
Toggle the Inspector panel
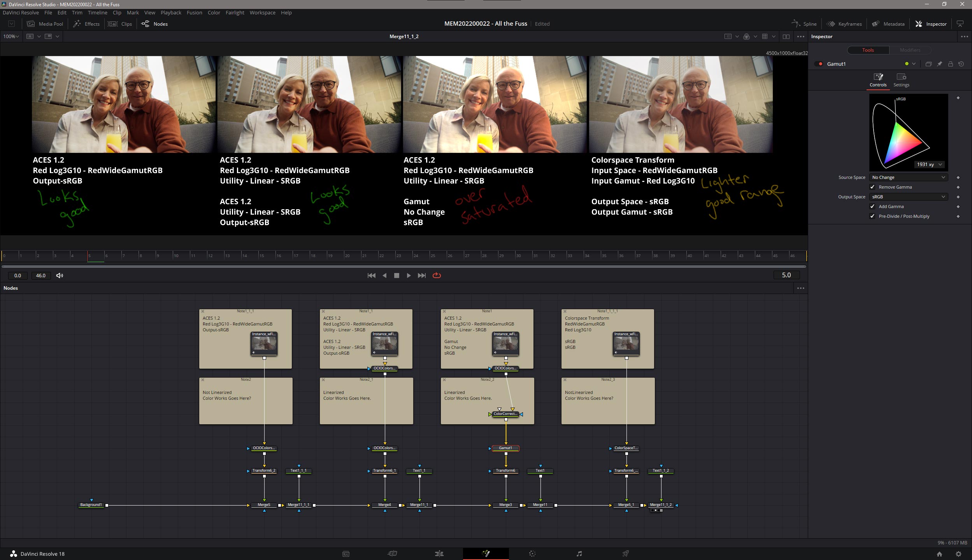pyautogui.click(x=931, y=24)
